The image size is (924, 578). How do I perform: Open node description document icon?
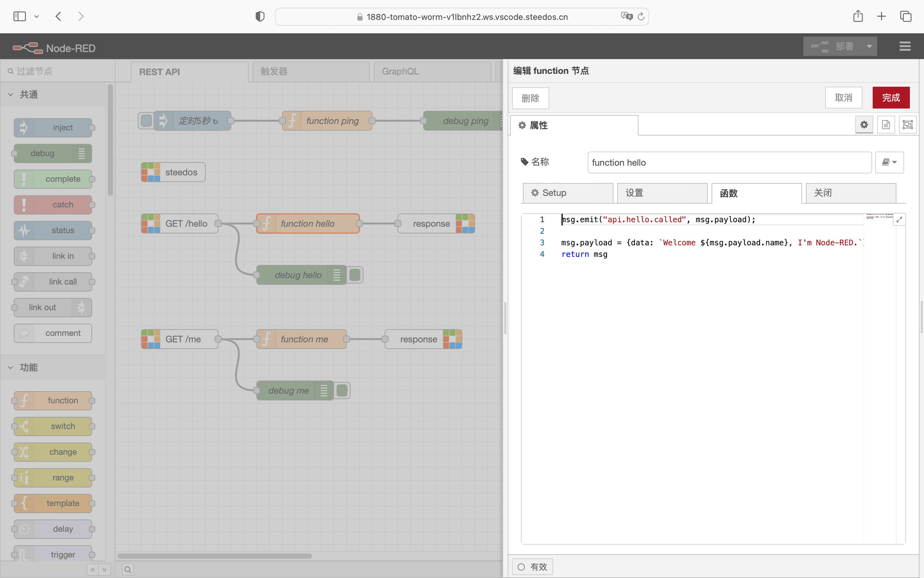point(886,125)
